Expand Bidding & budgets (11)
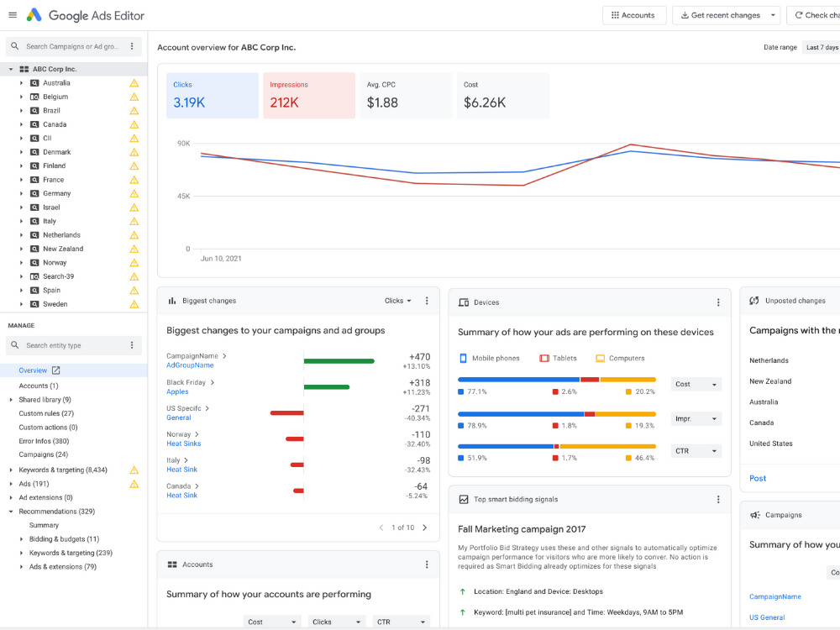Viewport: 840px width, 630px height. tap(21, 539)
